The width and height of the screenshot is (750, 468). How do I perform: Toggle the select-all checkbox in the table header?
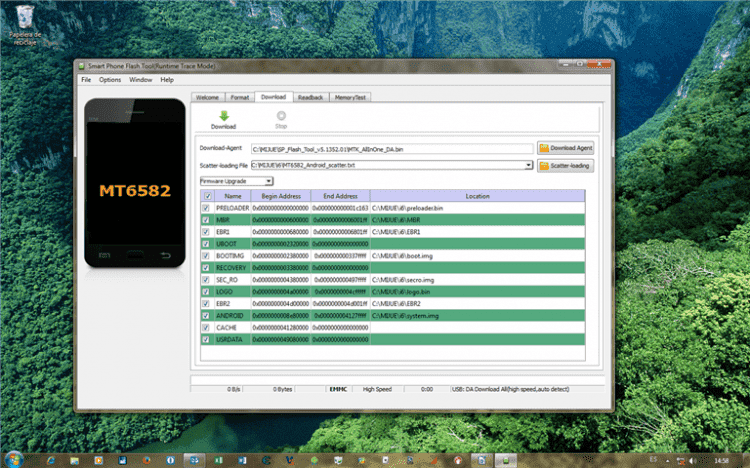pyautogui.click(x=208, y=196)
